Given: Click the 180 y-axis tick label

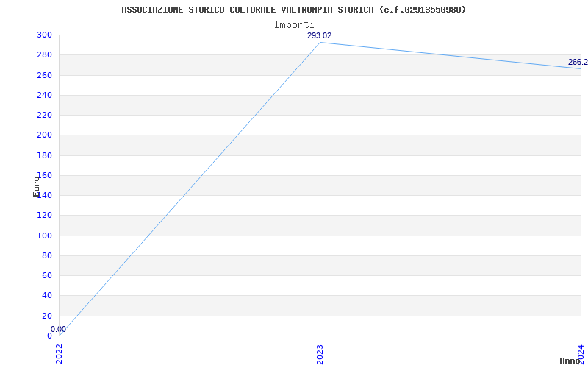Looking at the screenshot, I should (x=44, y=155).
